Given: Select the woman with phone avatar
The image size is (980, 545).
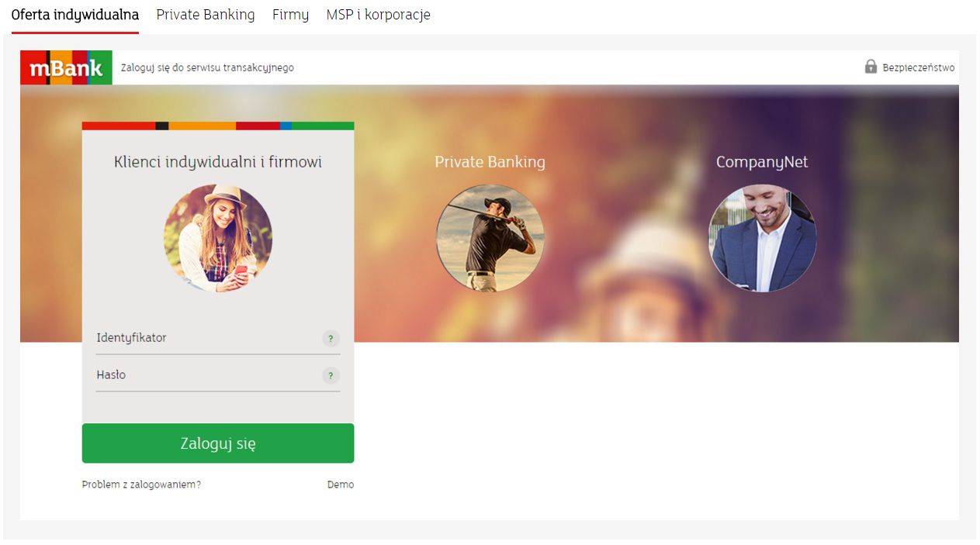Looking at the screenshot, I should [218, 238].
